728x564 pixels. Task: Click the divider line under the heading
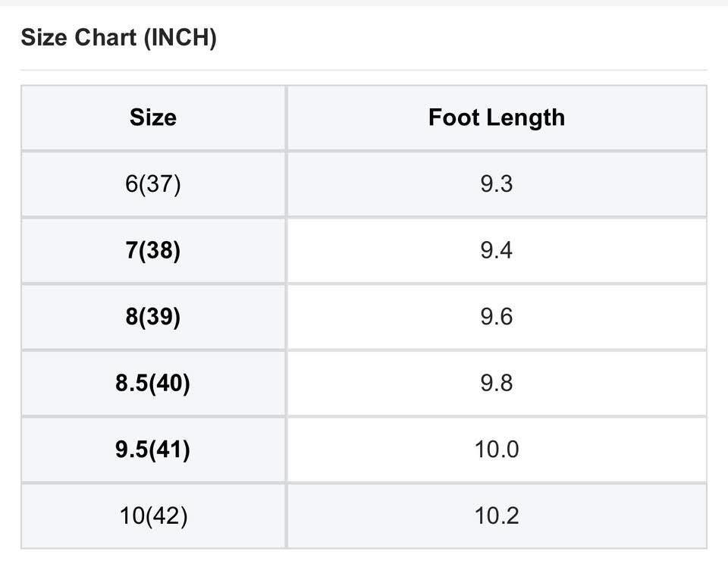pyautogui.click(x=364, y=70)
